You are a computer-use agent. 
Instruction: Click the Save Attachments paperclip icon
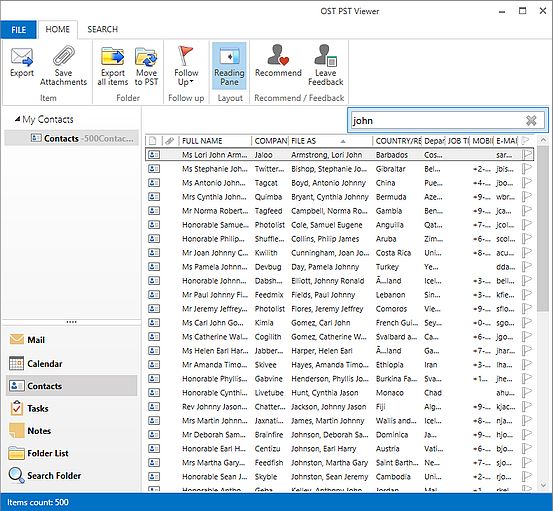[x=63, y=56]
